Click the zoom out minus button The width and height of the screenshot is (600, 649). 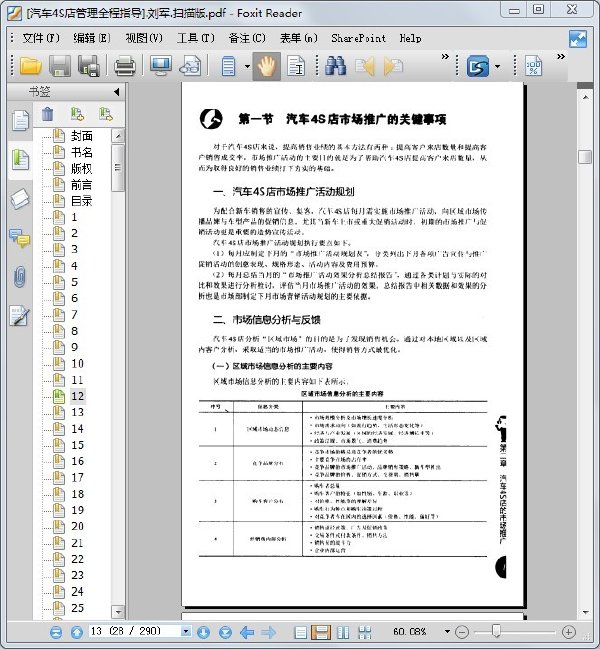[x=462, y=632]
